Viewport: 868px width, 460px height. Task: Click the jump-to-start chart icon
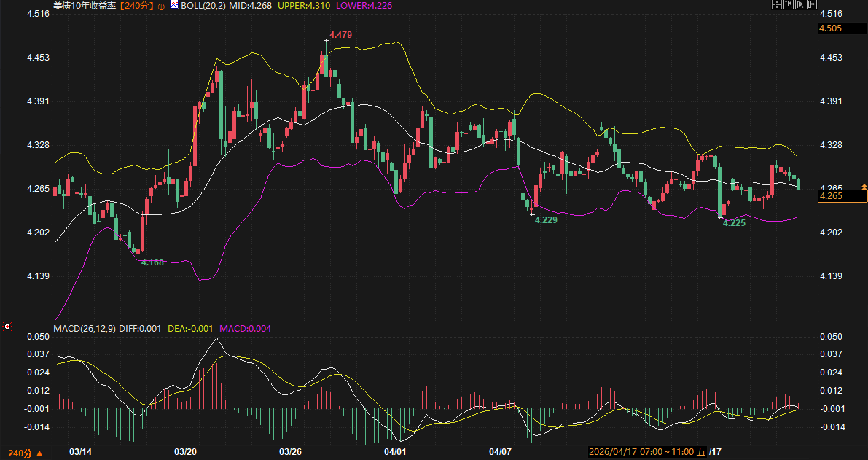pos(789,4)
